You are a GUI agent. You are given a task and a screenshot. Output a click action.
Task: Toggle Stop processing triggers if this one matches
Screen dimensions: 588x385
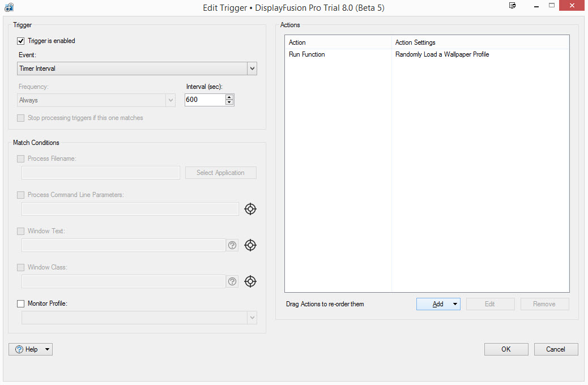click(20, 118)
